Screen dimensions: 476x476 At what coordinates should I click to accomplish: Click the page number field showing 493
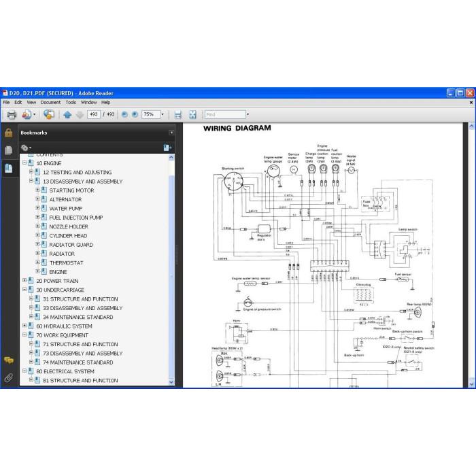(x=94, y=114)
